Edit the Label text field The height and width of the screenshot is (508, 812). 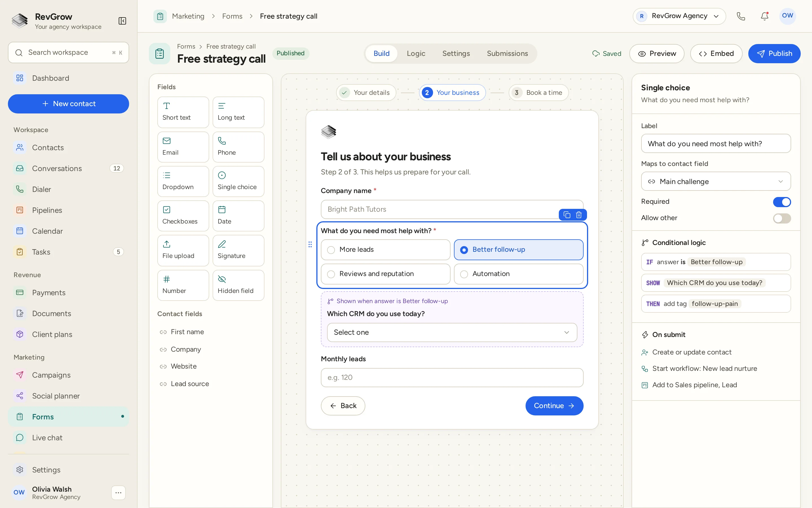pyautogui.click(x=716, y=143)
